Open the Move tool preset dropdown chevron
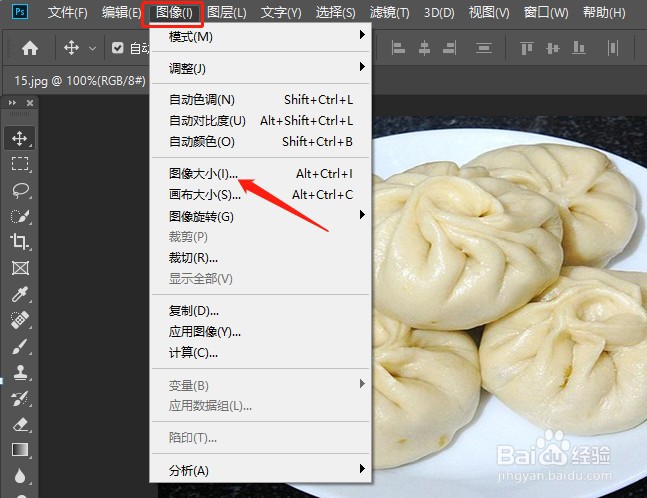Image resolution: width=647 pixels, height=498 pixels. tap(92, 49)
